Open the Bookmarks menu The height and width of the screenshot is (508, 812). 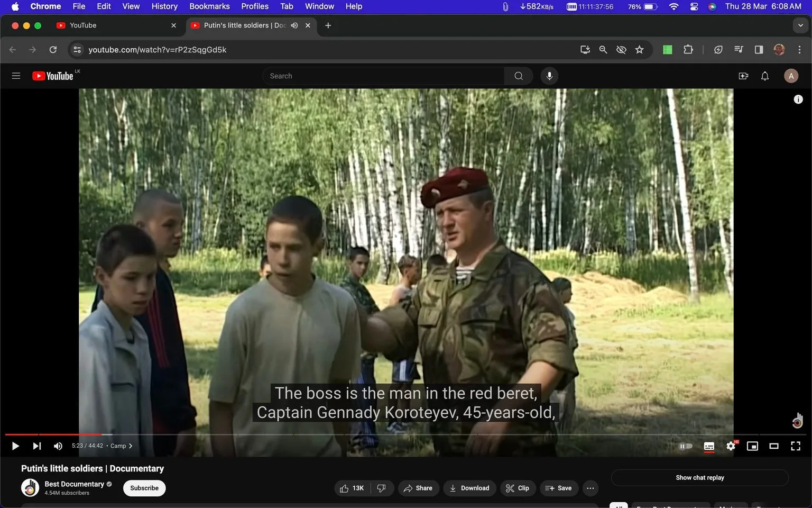[209, 6]
